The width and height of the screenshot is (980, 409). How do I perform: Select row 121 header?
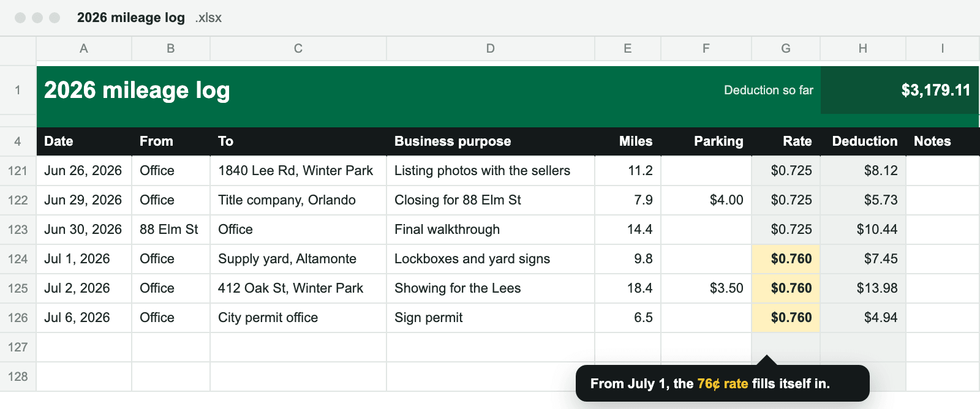click(x=18, y=171)
